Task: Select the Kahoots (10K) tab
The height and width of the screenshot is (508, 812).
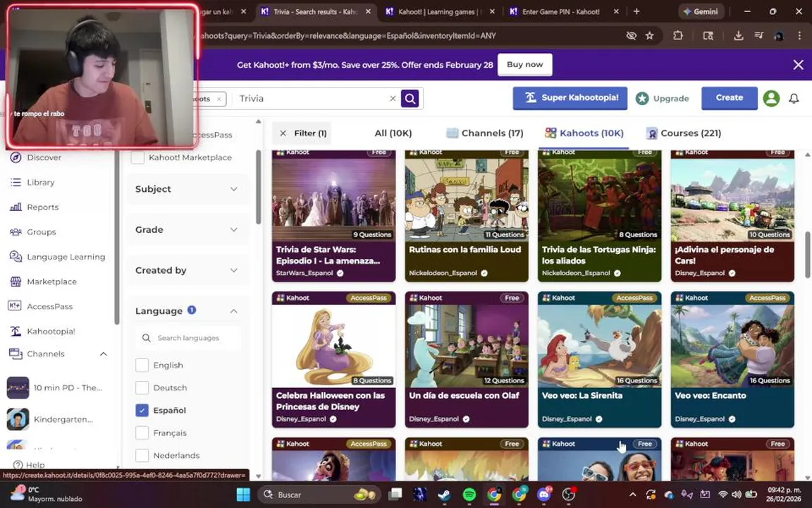Action: (584, 133)
